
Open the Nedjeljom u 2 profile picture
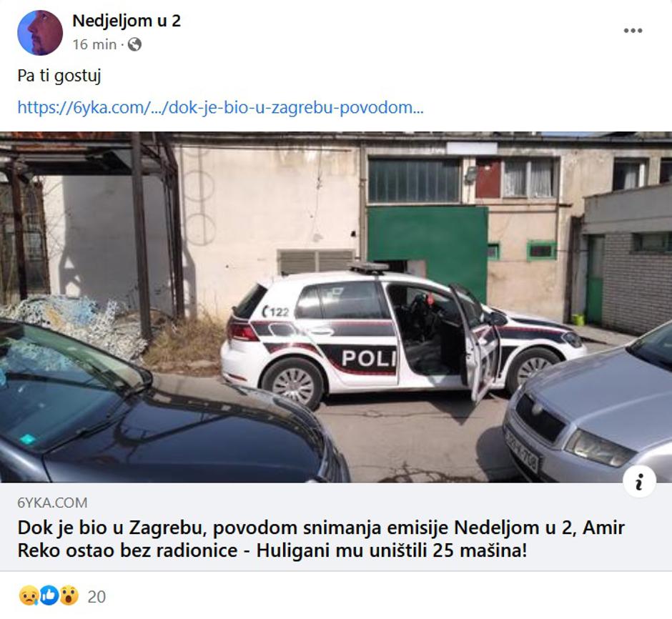click(x=40, y=33)
